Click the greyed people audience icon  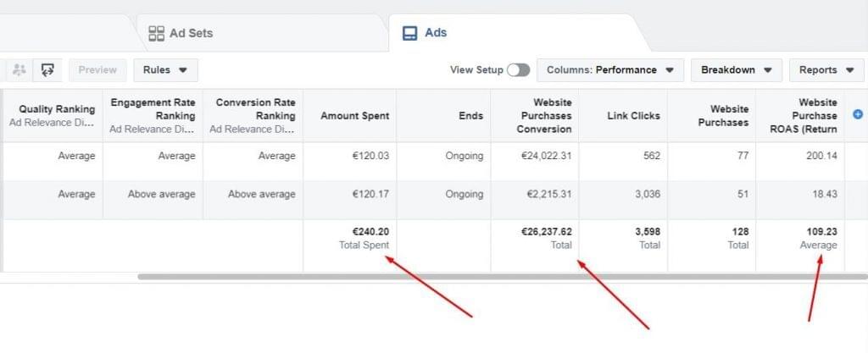pyautogui.click(x=19, y=69)
